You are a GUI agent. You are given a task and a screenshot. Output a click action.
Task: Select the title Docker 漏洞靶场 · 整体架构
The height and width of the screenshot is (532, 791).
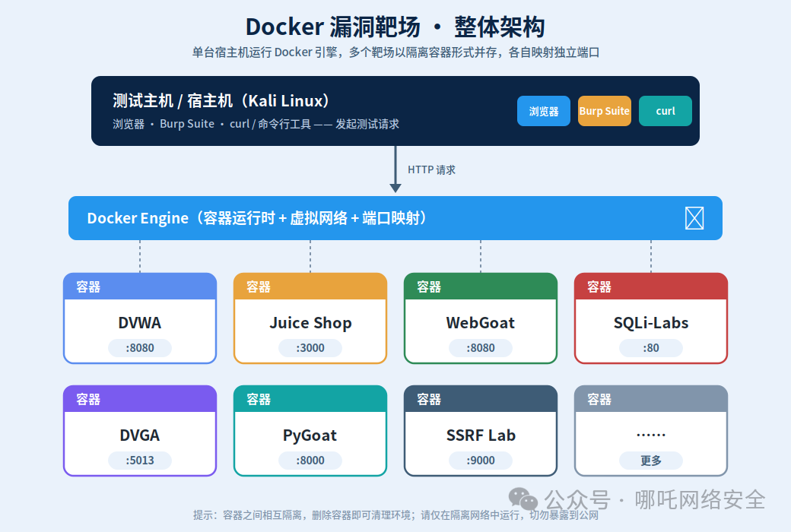395,27
